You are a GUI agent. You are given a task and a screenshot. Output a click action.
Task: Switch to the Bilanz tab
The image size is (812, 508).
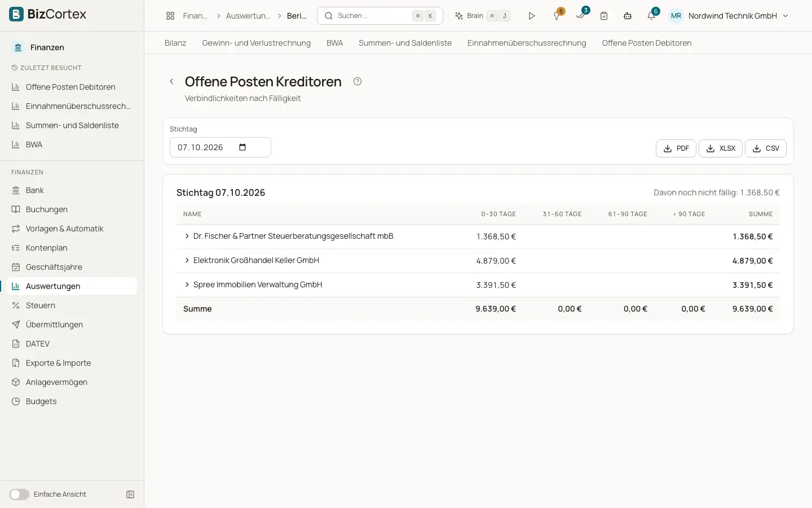(x=175, y=43)
